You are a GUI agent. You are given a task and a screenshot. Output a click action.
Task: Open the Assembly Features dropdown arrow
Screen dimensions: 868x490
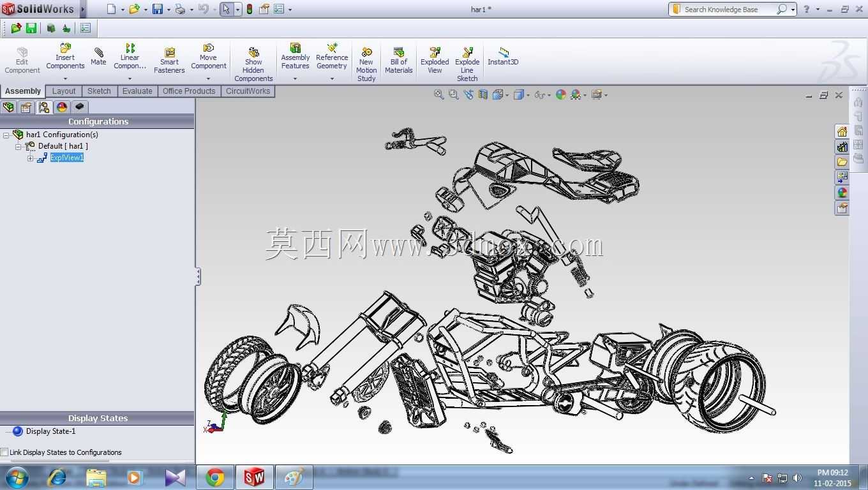coord(295,79)
